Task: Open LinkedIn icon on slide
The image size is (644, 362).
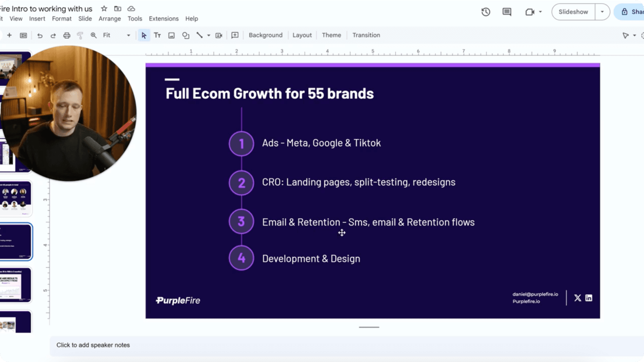Action: click(589, 298)
